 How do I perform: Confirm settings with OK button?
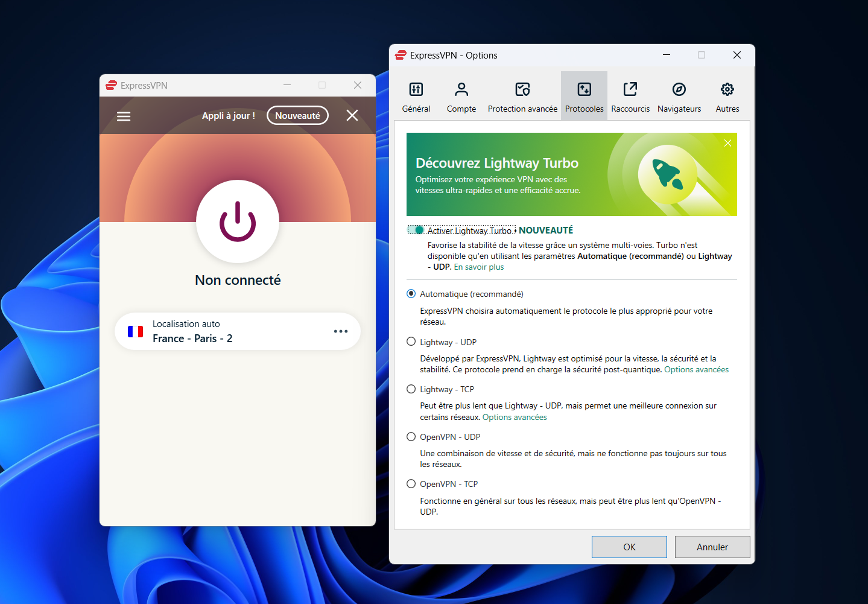629,547
